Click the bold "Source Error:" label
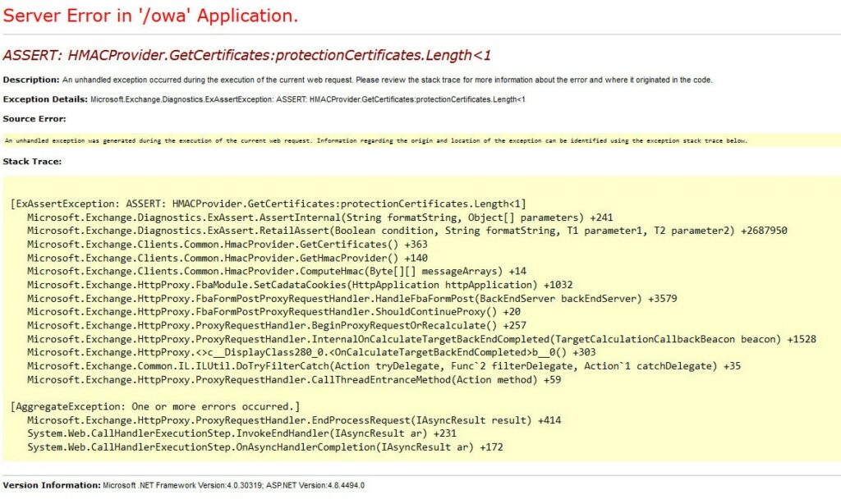Image resolution: width=841 pixels, height=504 pixels. coord(34,118)
